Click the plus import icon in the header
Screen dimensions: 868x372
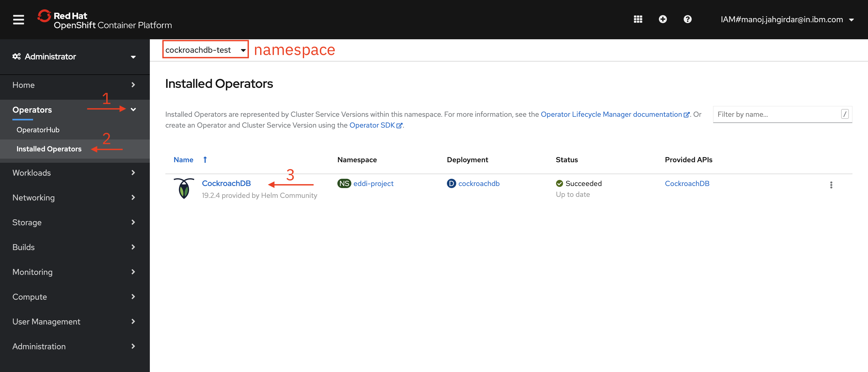(x=662, y=20)
